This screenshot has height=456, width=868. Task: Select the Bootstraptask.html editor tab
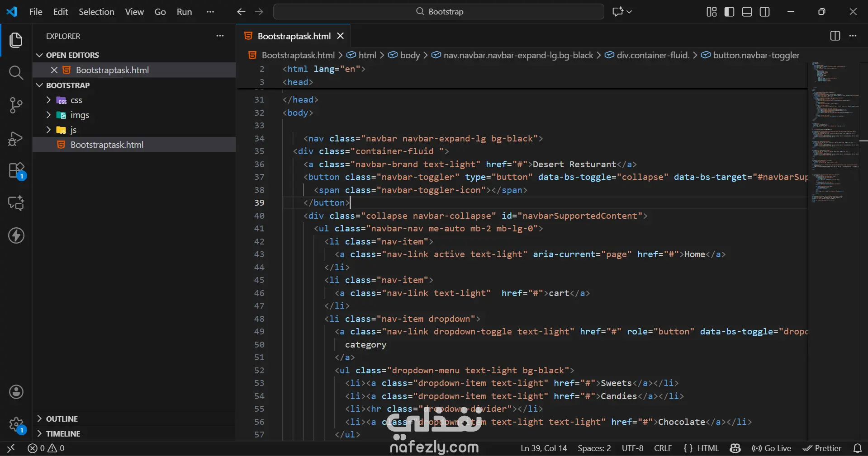click(x=294, y=36)
